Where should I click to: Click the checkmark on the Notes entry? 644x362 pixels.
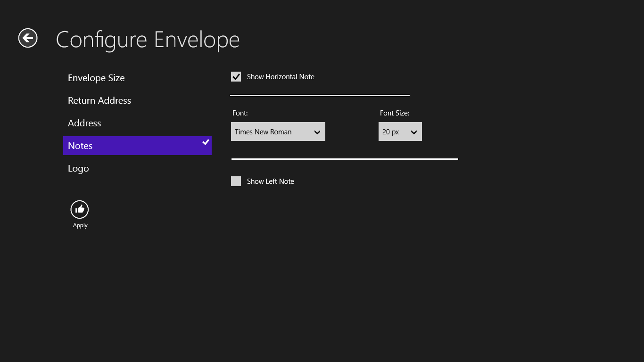point(205,142)
